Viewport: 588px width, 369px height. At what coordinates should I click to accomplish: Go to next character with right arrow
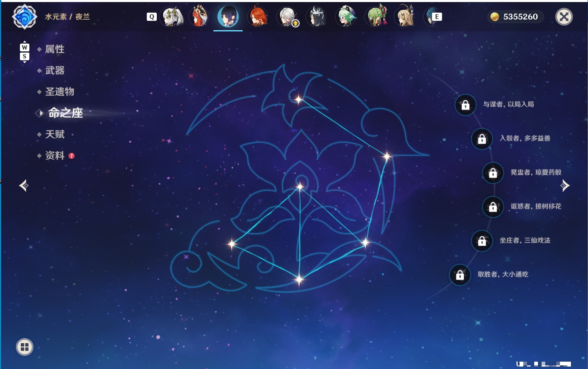pos(565,186)
